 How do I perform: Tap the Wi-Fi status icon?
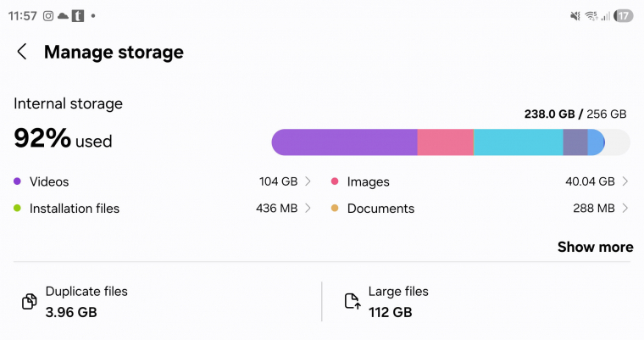coord(591,16)
